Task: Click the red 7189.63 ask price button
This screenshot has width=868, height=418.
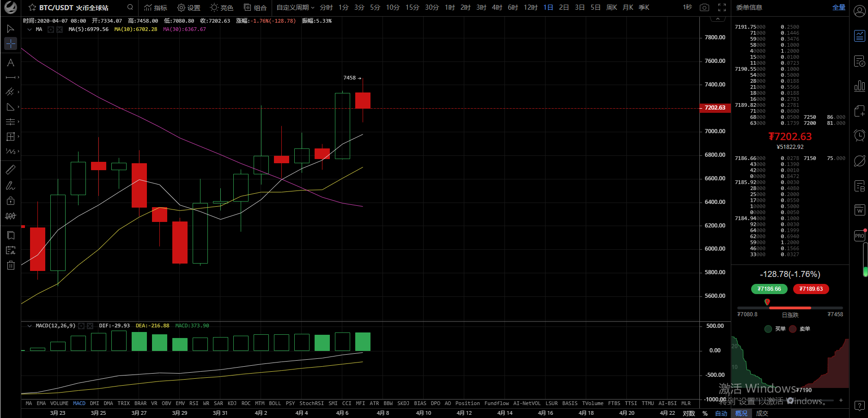Action: [x=811, y=289]
